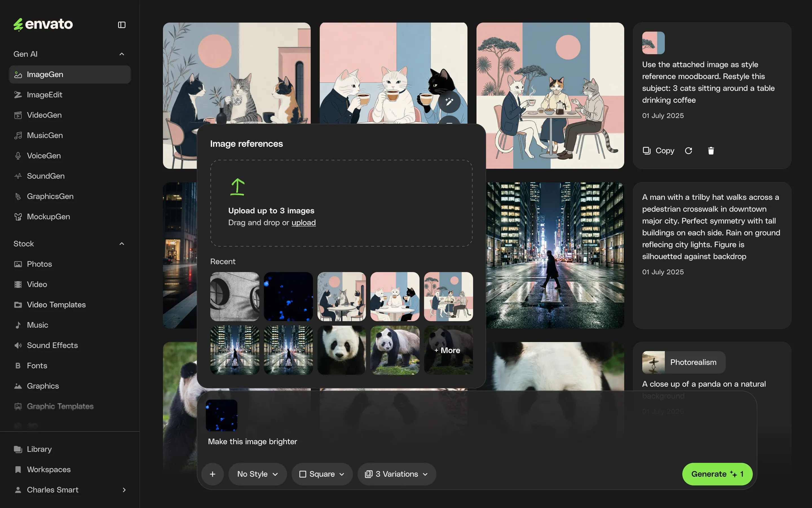Click the MockupGen t-shirt icon
Viewport: 812px width, 508px height.
[x=18, y=217]
